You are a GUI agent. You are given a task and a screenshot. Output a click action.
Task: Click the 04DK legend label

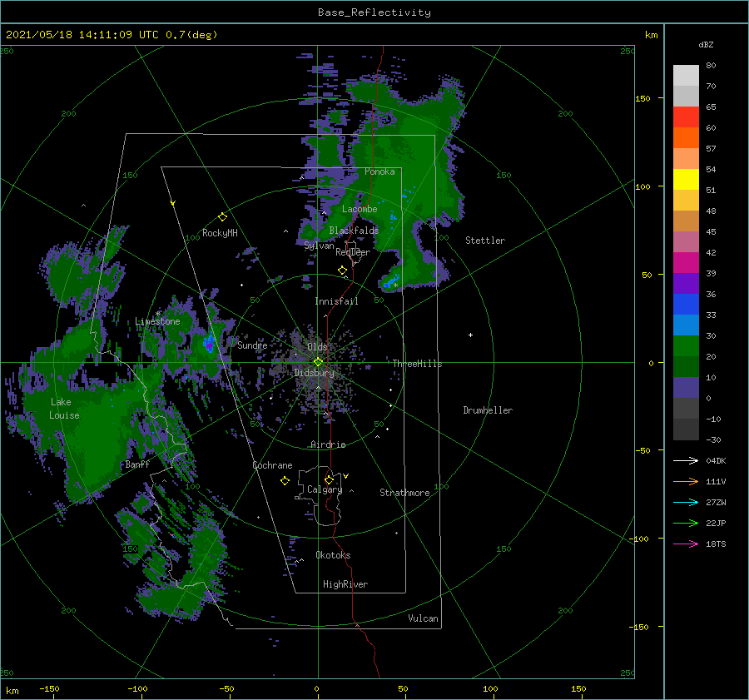(716, 460)
